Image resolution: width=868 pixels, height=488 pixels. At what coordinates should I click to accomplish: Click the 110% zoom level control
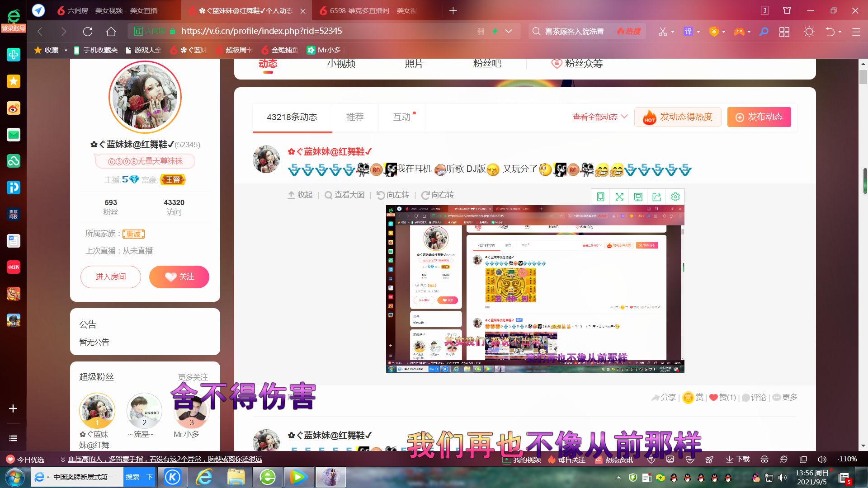[x=848, y=459]
